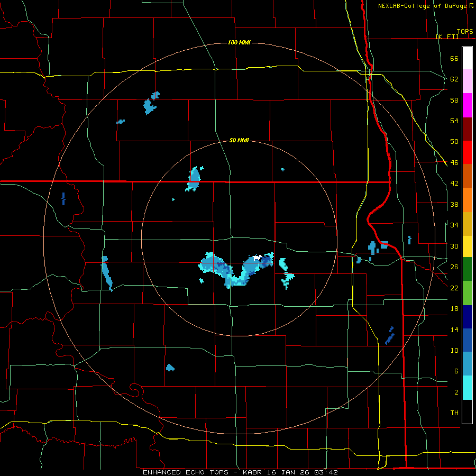Click the legend value '14'
The height and width of the screenshot is (476, 476).
[454, 329]
